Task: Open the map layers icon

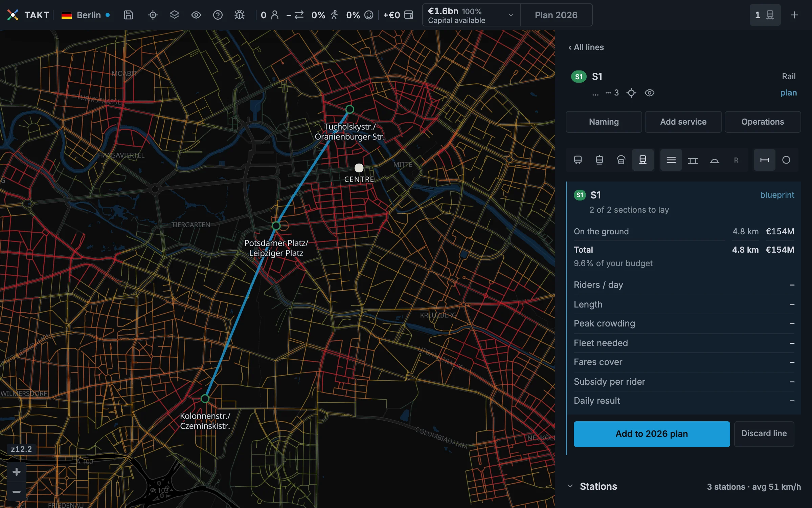Action: (x=175, y=15)
